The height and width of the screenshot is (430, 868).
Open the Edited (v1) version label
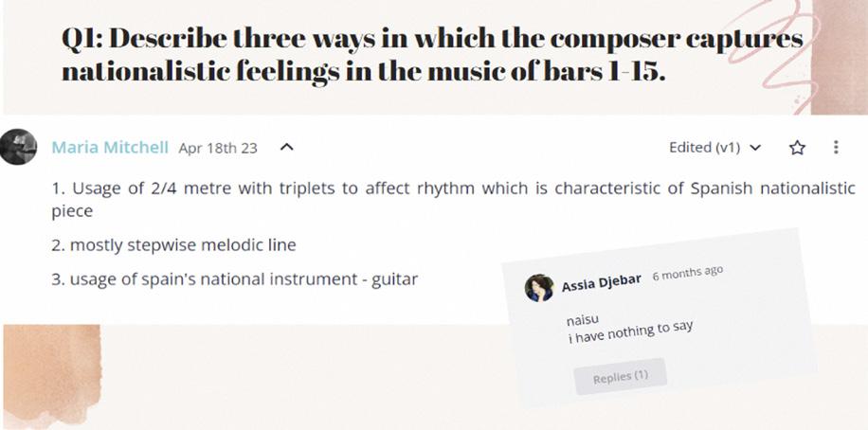click(703, 147)
